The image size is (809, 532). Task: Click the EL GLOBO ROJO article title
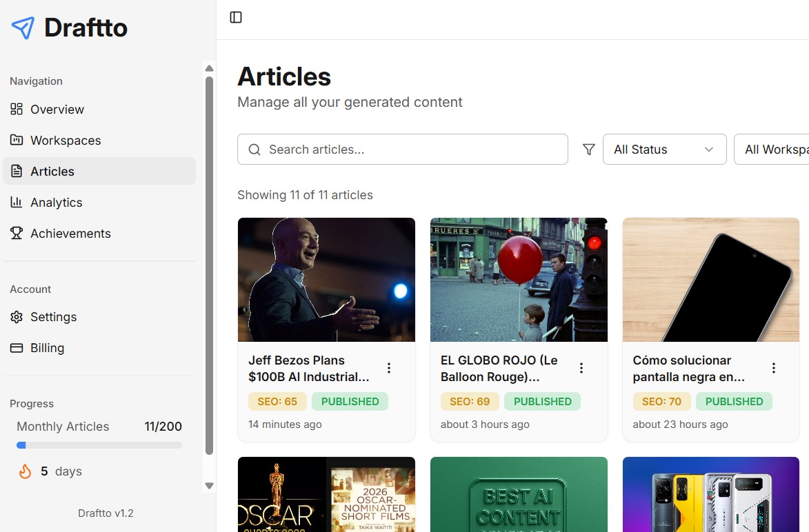(x=499, y=369)
